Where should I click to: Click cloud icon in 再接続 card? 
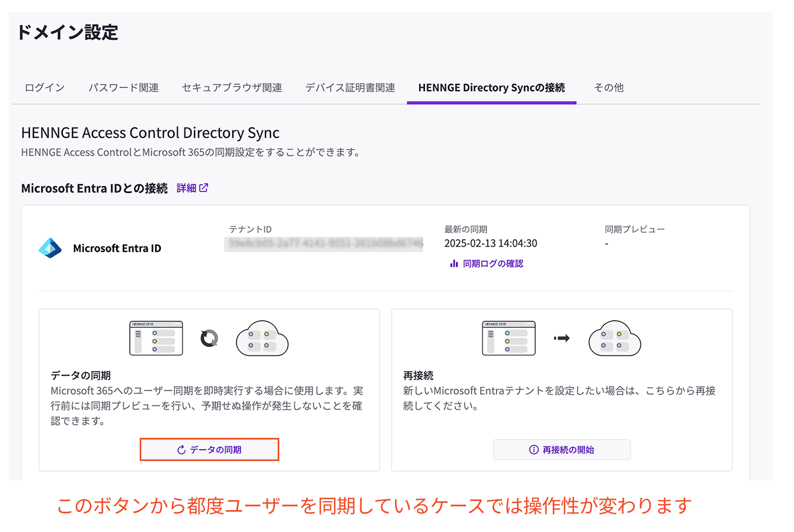click(614, 338)
